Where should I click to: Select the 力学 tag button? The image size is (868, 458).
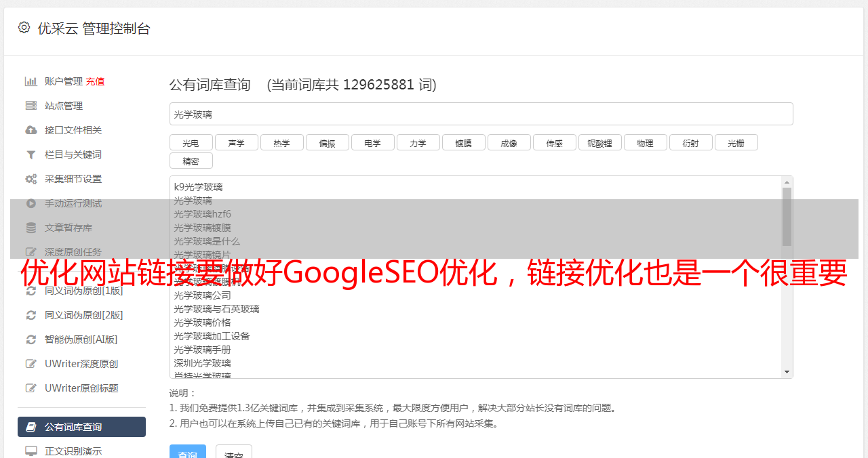[x=418, y=143]
